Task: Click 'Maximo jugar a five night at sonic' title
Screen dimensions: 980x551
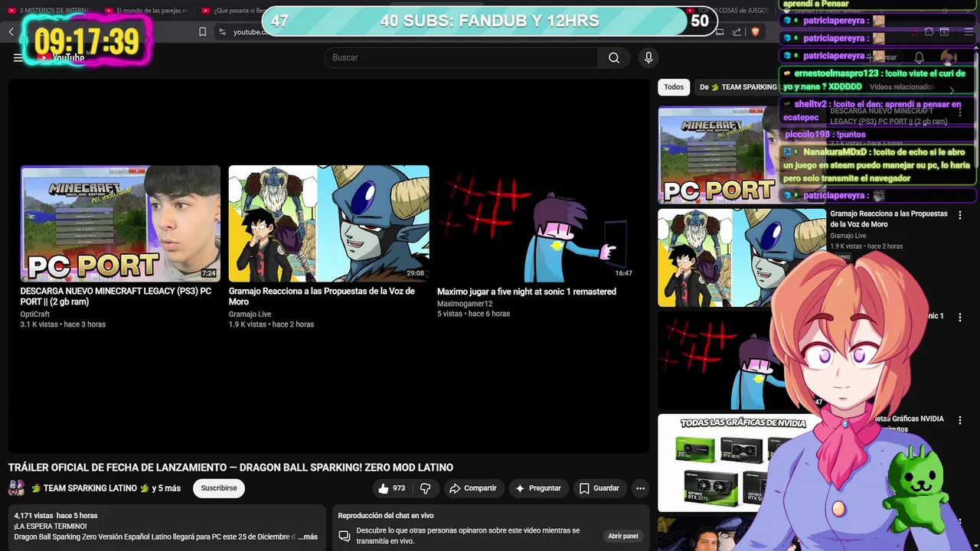Action: 527,292
